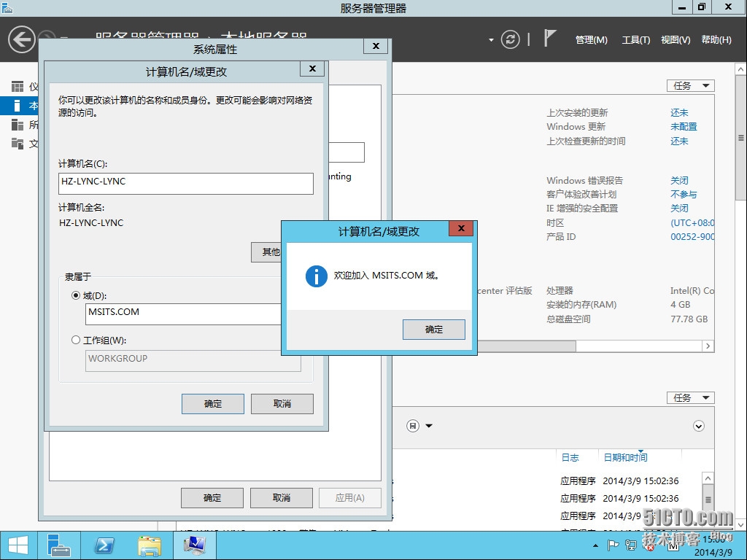Click the properties horizontal scrollbar thumb
Viewport: 747px width, 560px height.
527,346
